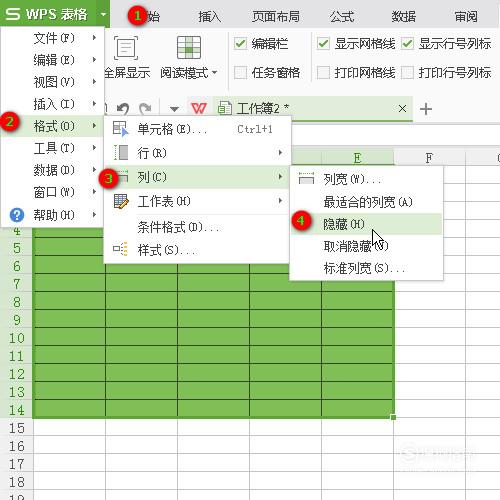Image resolution: width=500 pixels, height=500 pixels.
Task: Toggle the 任务窗格 checkbox
Action: tap(240, 72)
